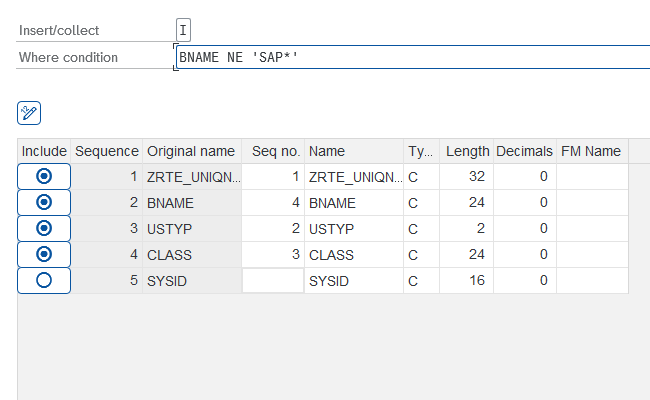The width and height of the screenshot is (650, 400).
Task: Click the Seq no. column header
Action: [275, 151]
